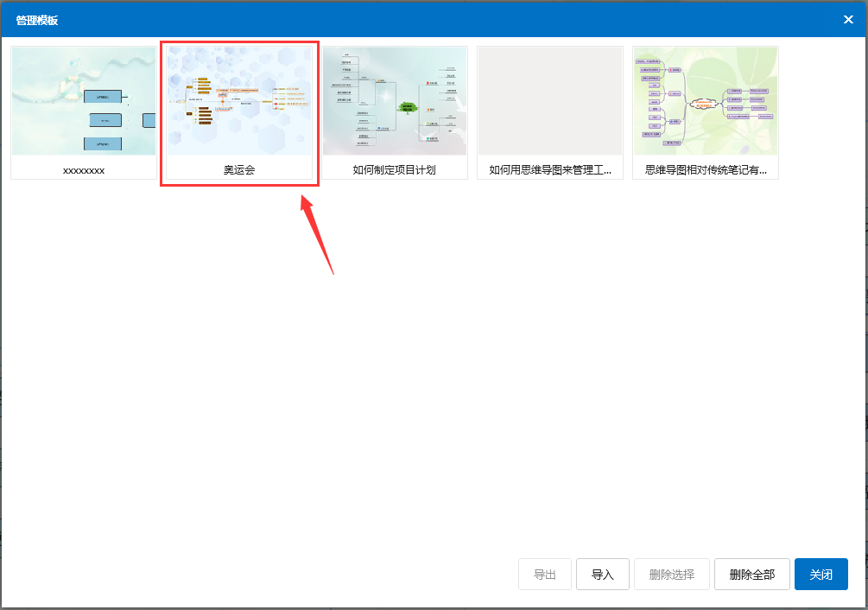This screenshot has width=868, height=610.
Task: Click the xxxxxxxxx name label
Action: coord(83,170)
